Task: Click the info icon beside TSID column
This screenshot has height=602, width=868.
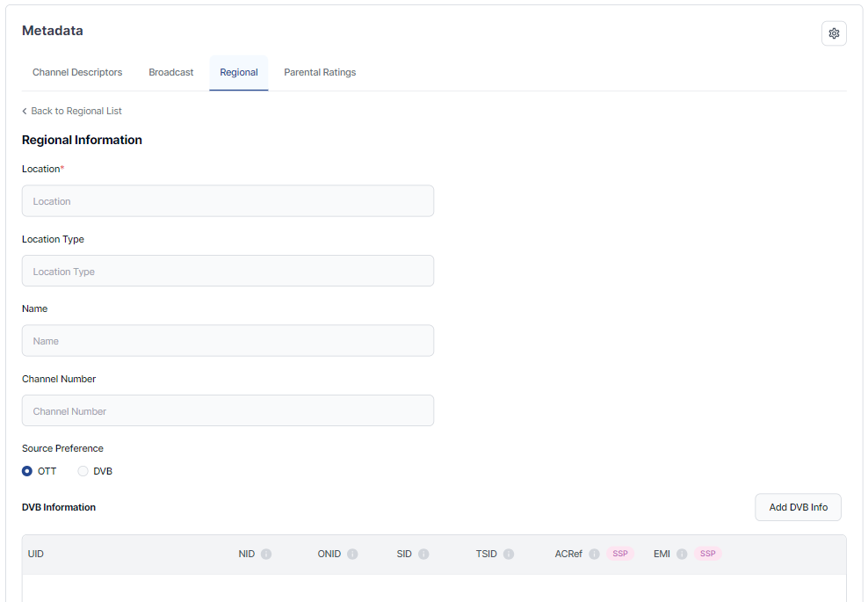Action: click(509, 555)
